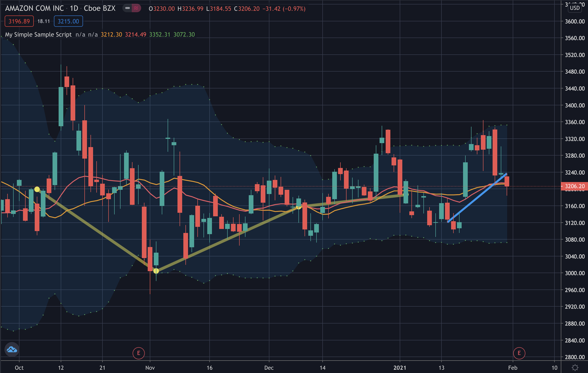This screenshot has height=373, width=588.
Task: Open the earnings E marker near Feb
Action: point(519,353)
